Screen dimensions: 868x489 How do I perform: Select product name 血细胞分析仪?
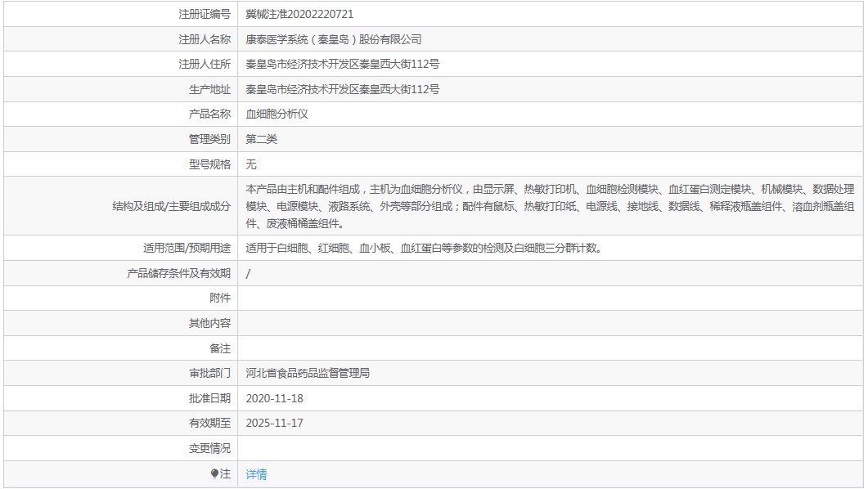click(x=277, y=114)
